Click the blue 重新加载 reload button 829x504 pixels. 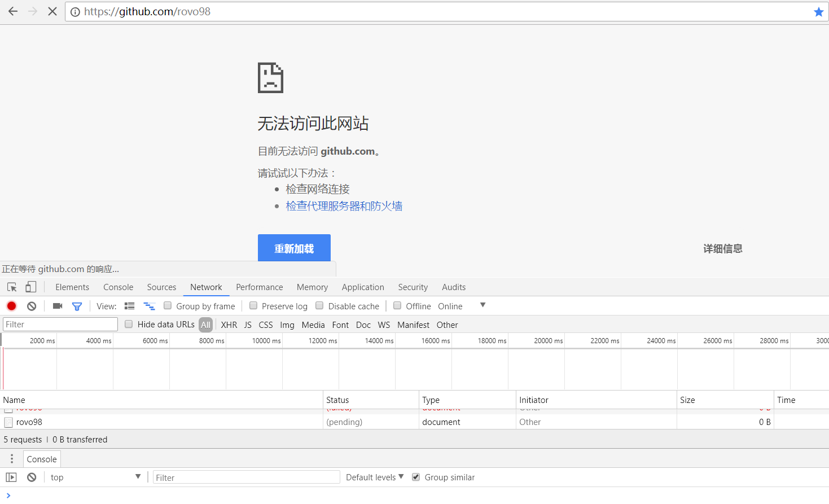[x=294, y=248]
